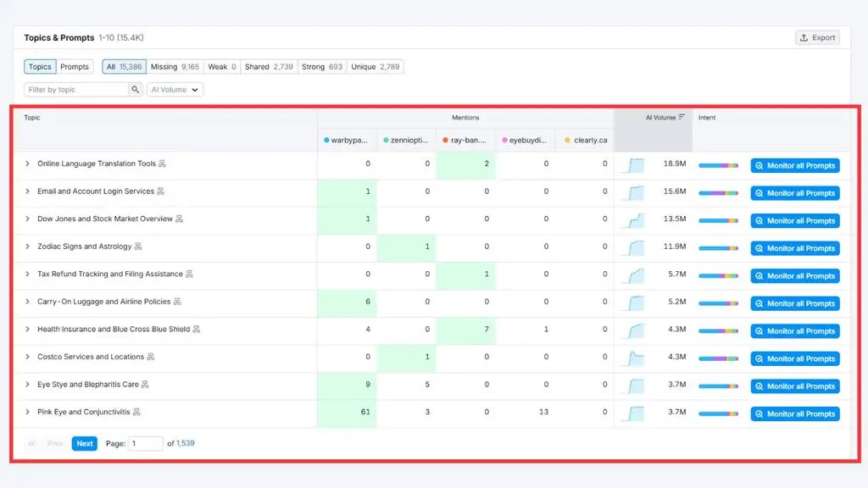Click the warbypa... mentions column header
Viewport: 868px width, 488px height.
click(x=347, y=141)
